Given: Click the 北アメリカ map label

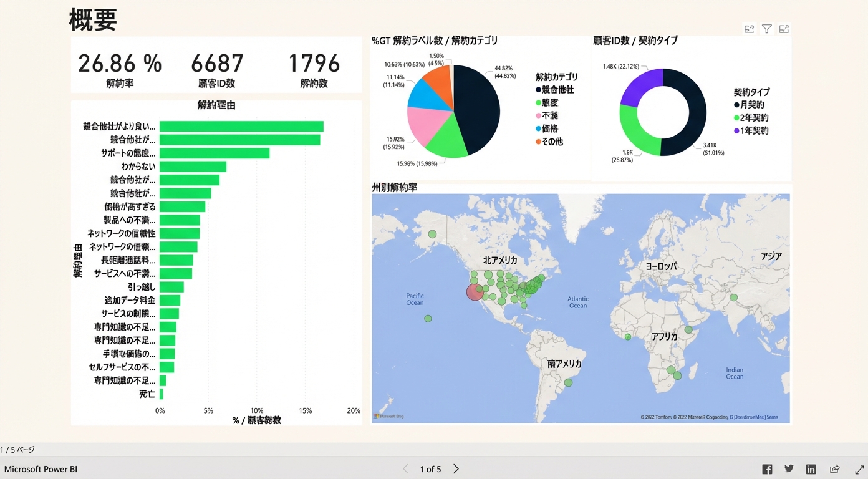Looking at the screenshot, I should (500, 260).
